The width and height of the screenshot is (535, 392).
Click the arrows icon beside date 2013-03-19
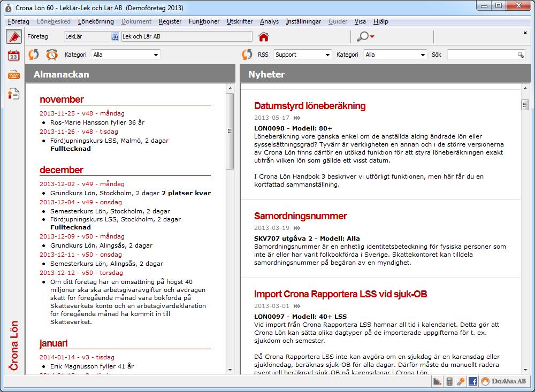pos(297,228)
